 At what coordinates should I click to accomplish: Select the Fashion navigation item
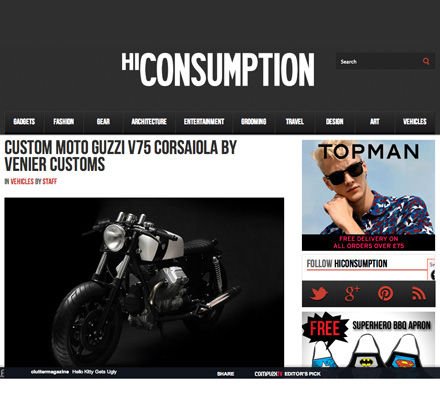[64, 121]
